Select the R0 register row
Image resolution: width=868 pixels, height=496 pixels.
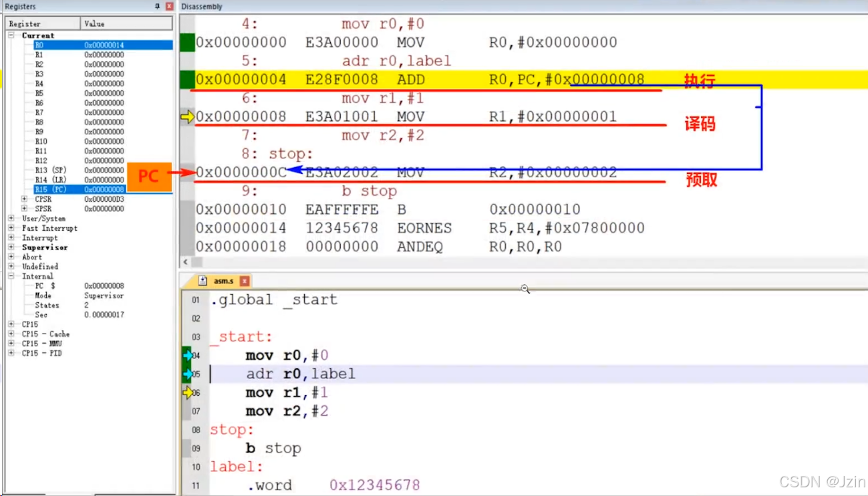click(x=104, y=45)
